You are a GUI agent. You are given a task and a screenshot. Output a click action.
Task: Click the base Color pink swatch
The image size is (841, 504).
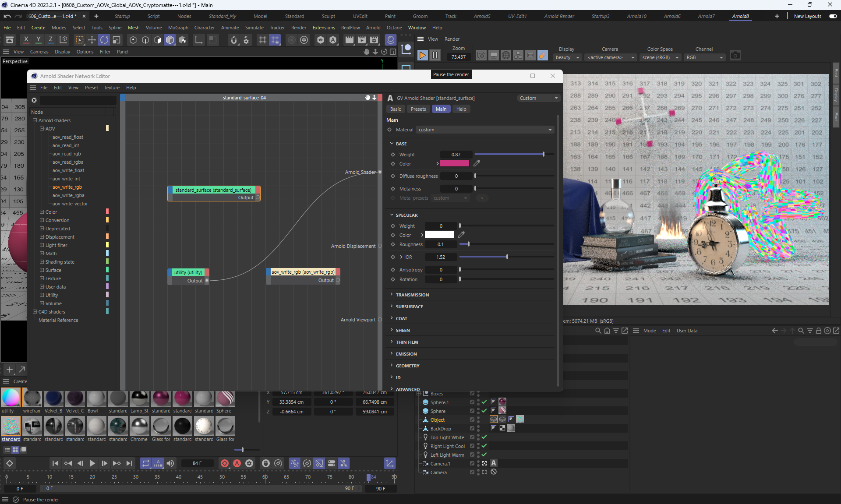[x=454, y=163]
